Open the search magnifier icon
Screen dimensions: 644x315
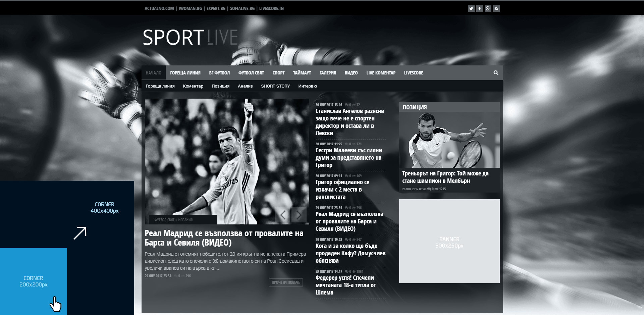click(496, 73)
